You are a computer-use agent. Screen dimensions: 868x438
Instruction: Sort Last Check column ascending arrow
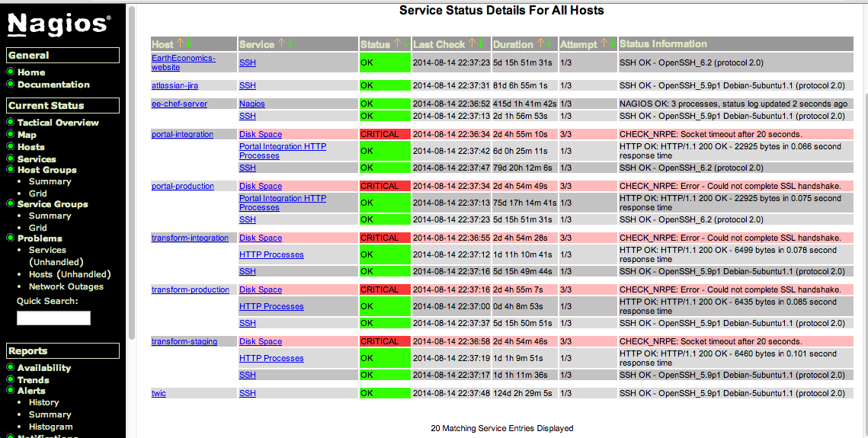pos(472,44)
